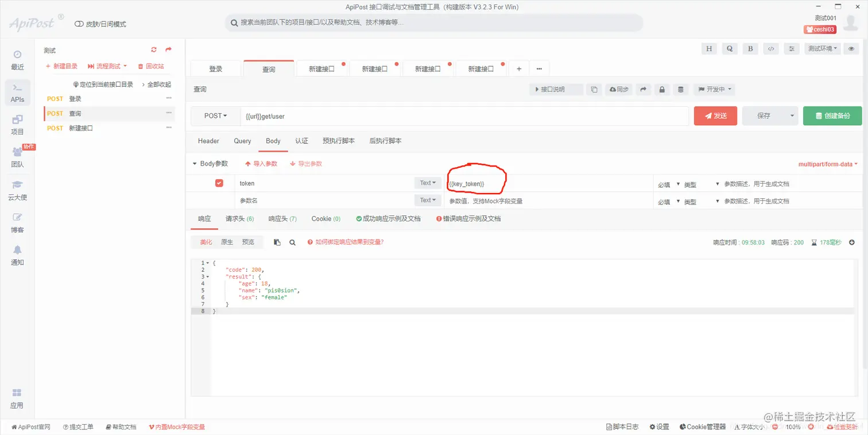This screenshot has width=868, height=435.
Task: Open the 开发中 status dropdown
Action: (714, 90)
